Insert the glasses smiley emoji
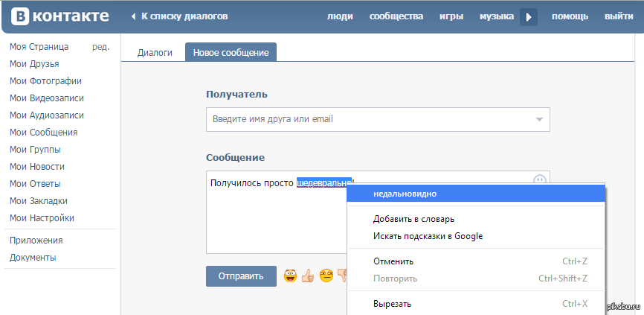The width and height of the screenshot is (644, 315). point(326,276)
